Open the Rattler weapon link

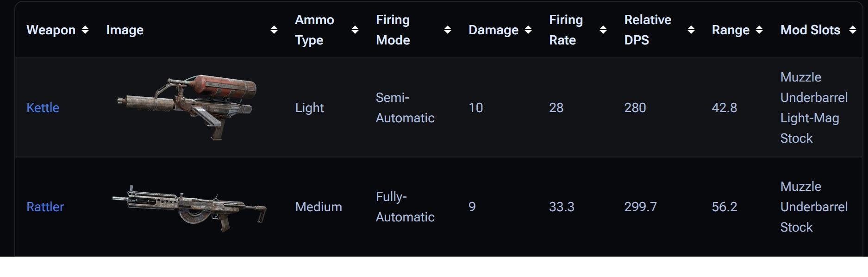pyautogui.click(x=45, y=207)
